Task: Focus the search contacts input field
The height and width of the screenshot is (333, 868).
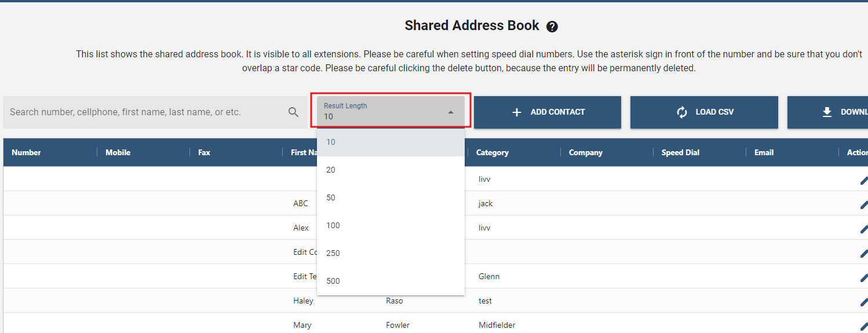Action: point(145,112)
